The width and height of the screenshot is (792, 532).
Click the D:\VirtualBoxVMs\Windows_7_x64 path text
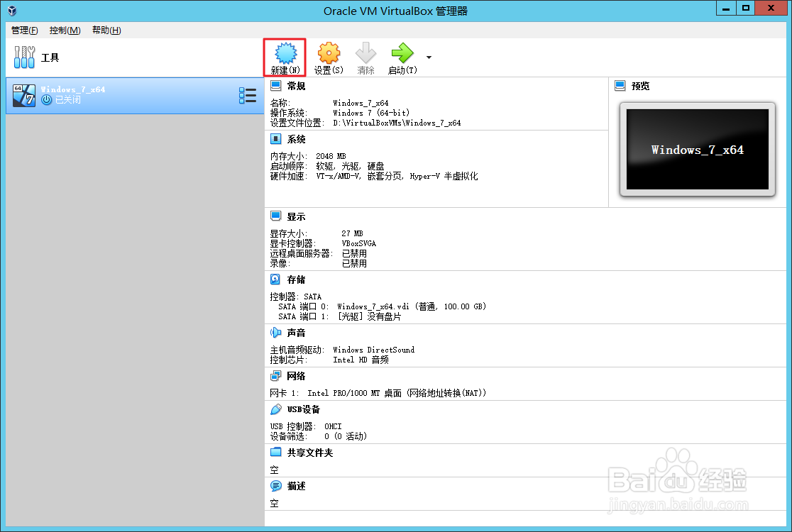[397, 123]
